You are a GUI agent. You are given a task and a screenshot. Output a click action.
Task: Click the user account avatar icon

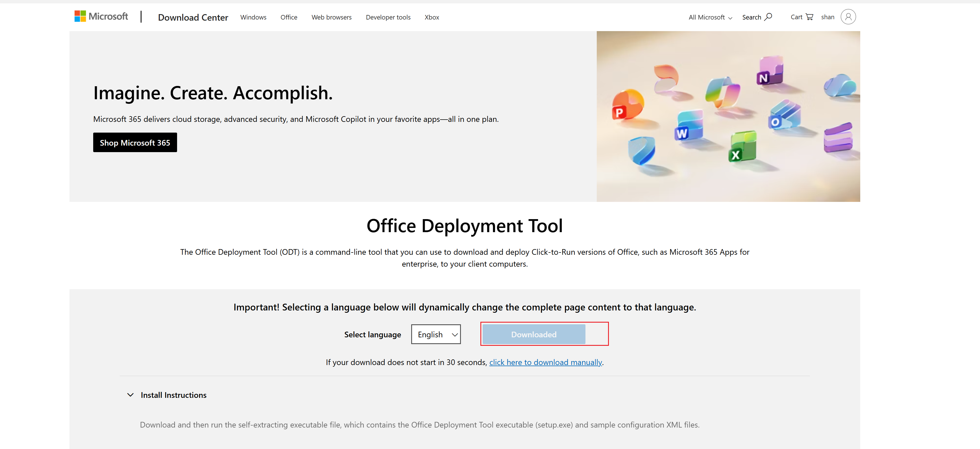848,17
